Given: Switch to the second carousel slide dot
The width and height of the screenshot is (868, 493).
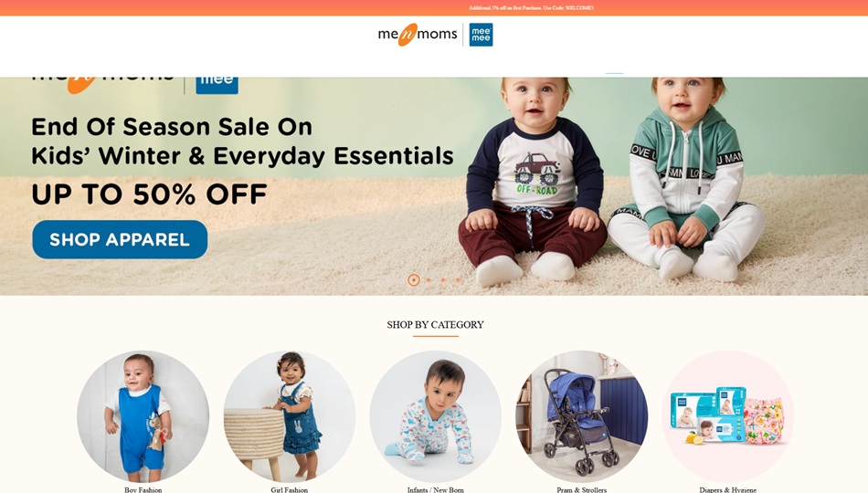Looking at the screenshot, I should (x=429, y=280).
